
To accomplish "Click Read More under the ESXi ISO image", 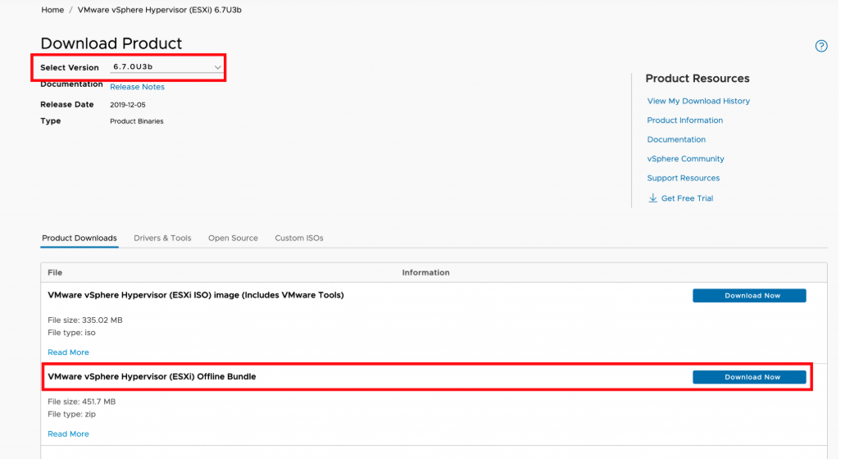I will pyautogui.click(x=68, y=352).
